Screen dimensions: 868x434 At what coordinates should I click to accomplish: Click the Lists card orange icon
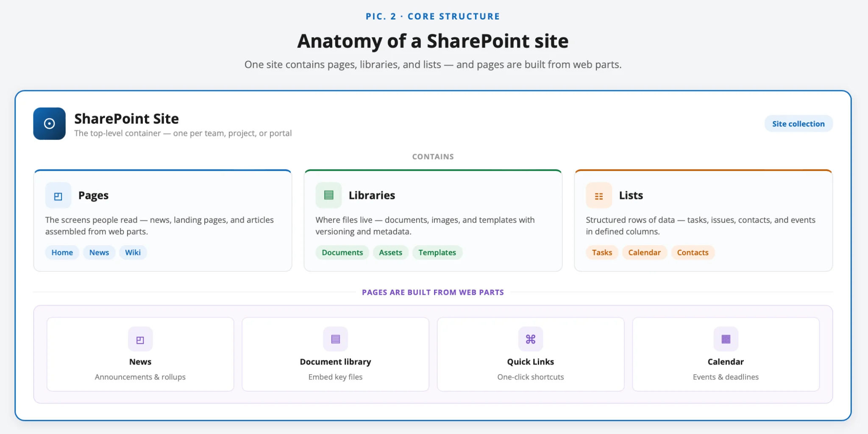pyautogui.click(x=599, y=196)
